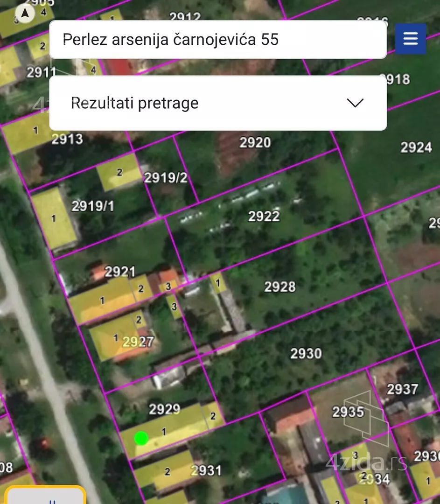Select parcel 2931 label
Screen dimensions: 440x504
click(x=206, y=470)
